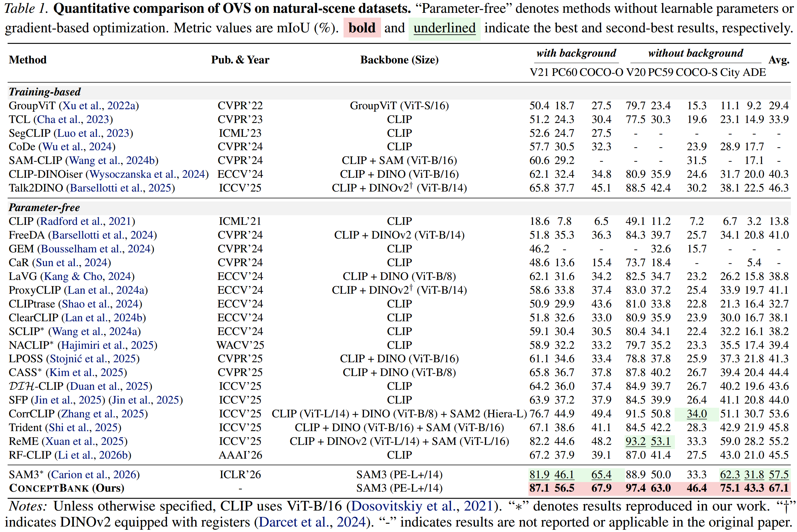Image resolution: width=797 pixels, height=532 pixels.
Task: Click the second Jin et al., 2025 citation
Action: [x=146, y=400]
